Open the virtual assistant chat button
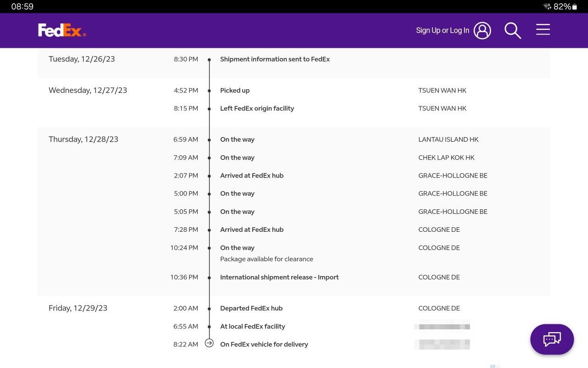 [552, 339]
